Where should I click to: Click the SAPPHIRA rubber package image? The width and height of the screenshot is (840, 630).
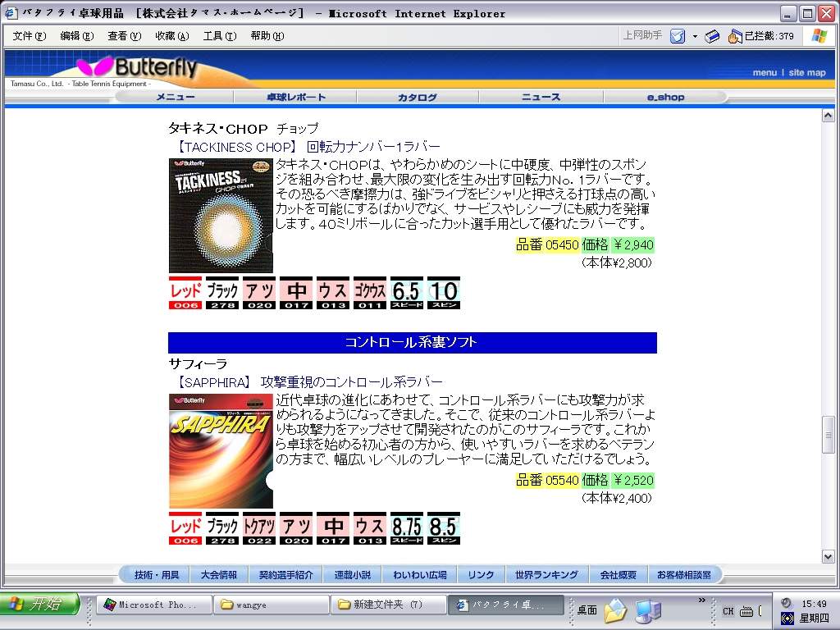point(221,451)
